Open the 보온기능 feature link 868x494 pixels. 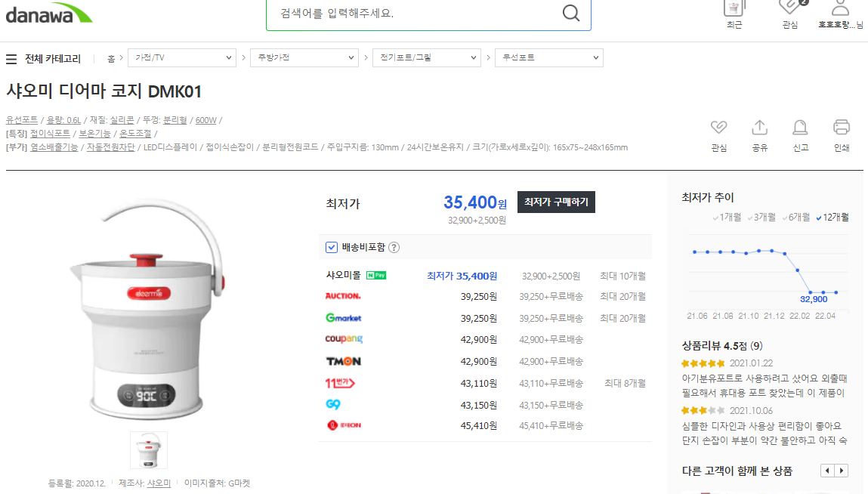(94, 134)
